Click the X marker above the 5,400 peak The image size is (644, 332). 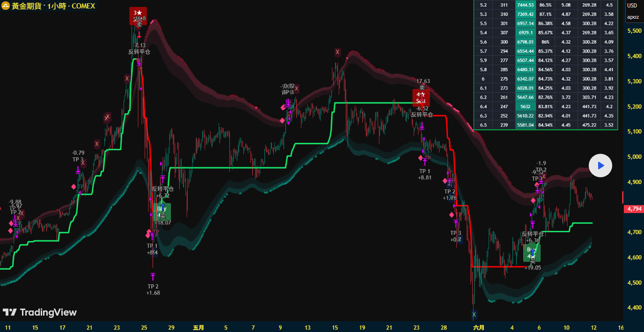(x=337, y=52)
